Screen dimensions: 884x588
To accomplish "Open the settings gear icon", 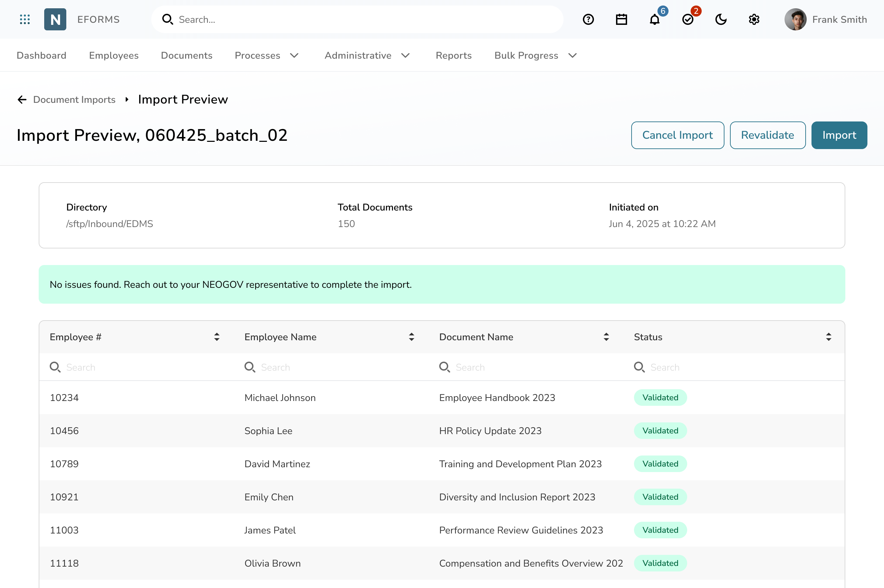I will click(x=754, y=20).
